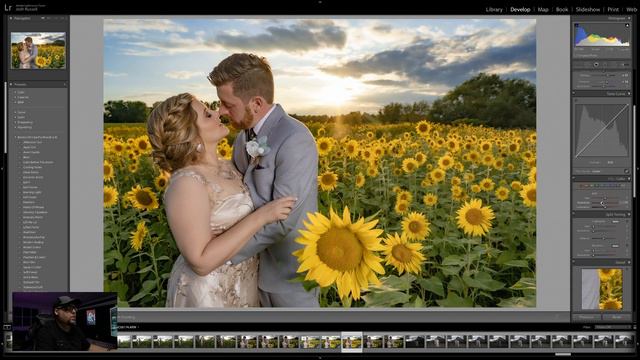Collapse the Presets panel header triangle
Viewport: 640px width, 360px height.
pos(11,84)
